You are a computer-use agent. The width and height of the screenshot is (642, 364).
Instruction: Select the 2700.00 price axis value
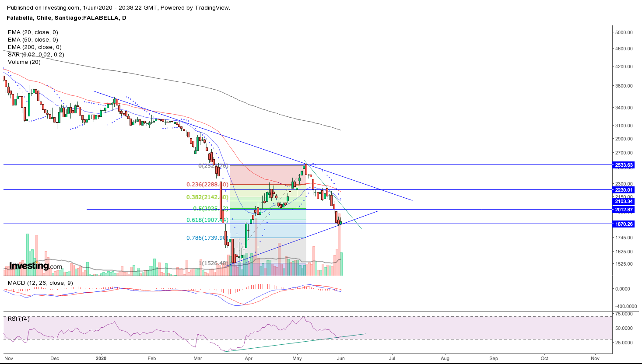click(624, 153)
